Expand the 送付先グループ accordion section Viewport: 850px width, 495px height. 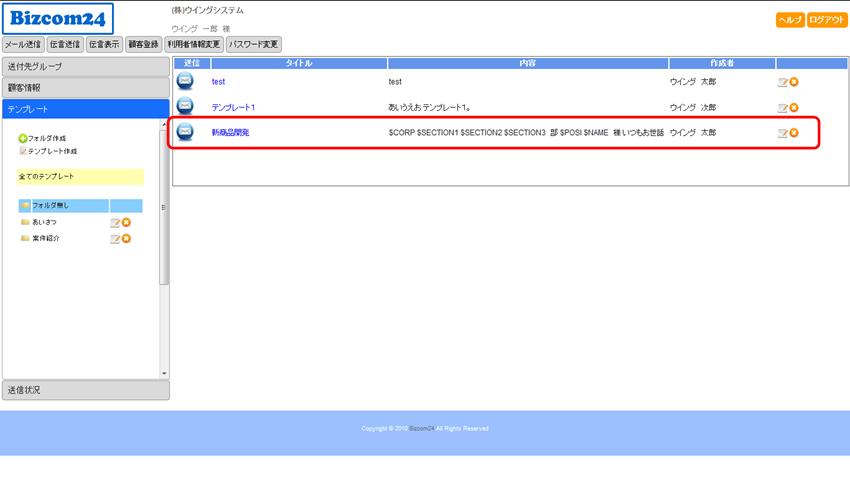click(x=85, y=66)
